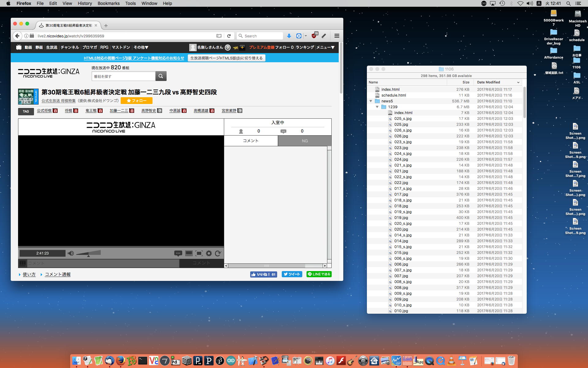
Task: Adjust the player volume slider
Action: coord(89,253)
